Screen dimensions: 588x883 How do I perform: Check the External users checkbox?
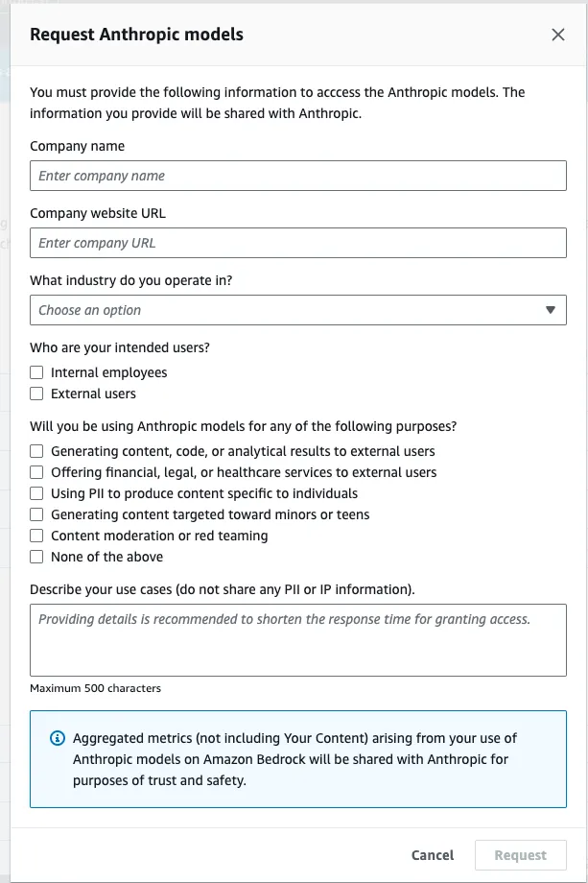point(36,394)
